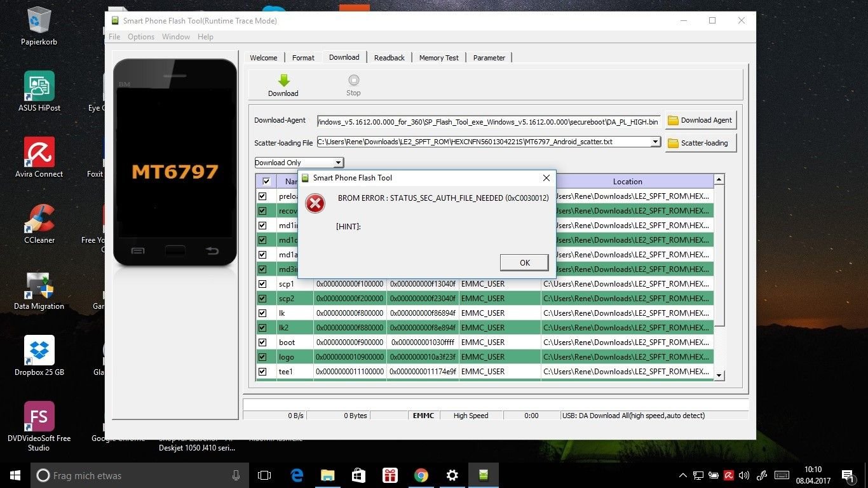Open Avira Connect desktop icon
Screen dimensions: 868x488
[39, 158]
